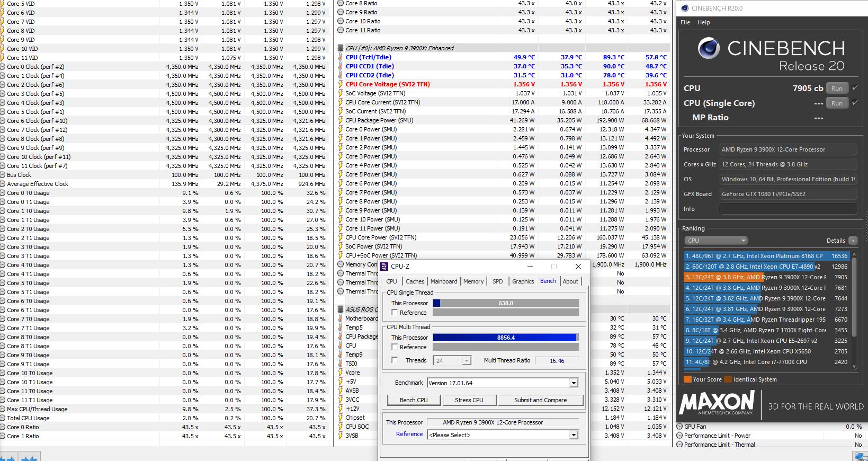The width and height of the screenshot is (868, 461).
Task: Click the thermometer icon beside CPU (Tctl/Tdie)
Action: (x=341, y=57)
